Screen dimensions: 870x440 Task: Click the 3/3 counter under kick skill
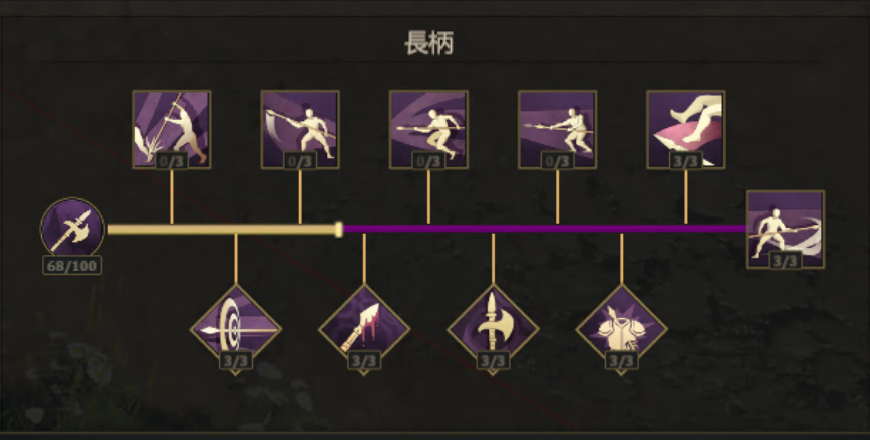coord(686,161)
